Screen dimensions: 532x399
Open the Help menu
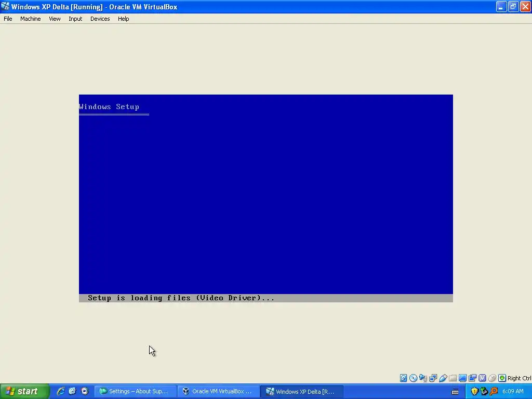[x=124, y=19]
